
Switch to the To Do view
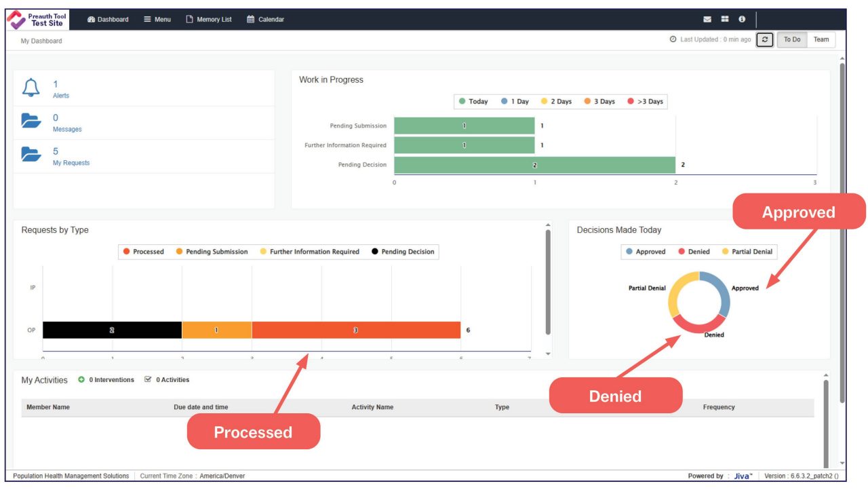click(x=792, y=39)
